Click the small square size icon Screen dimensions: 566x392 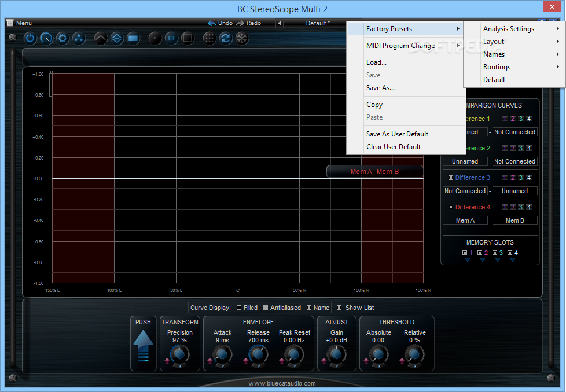click(155, 38)
